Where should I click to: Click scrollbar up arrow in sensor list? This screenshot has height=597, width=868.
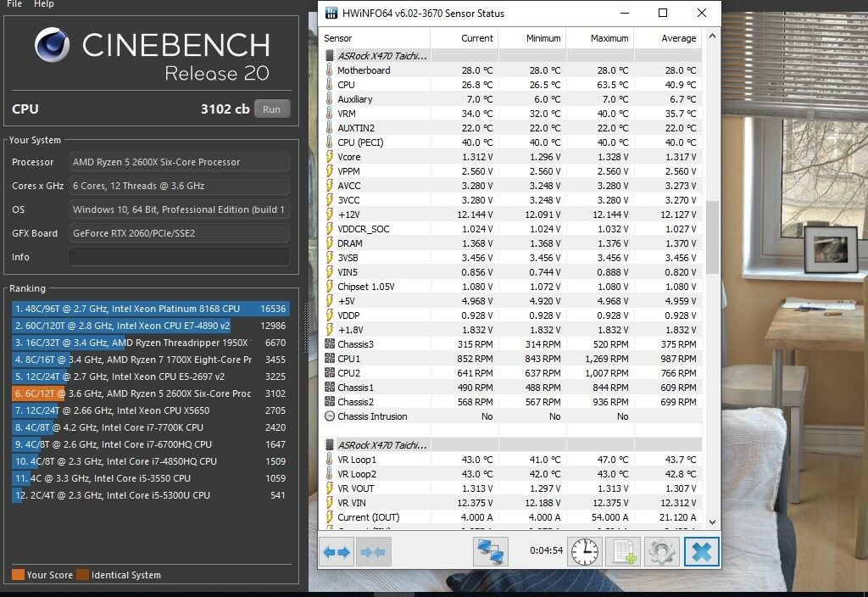coord(712,36)
